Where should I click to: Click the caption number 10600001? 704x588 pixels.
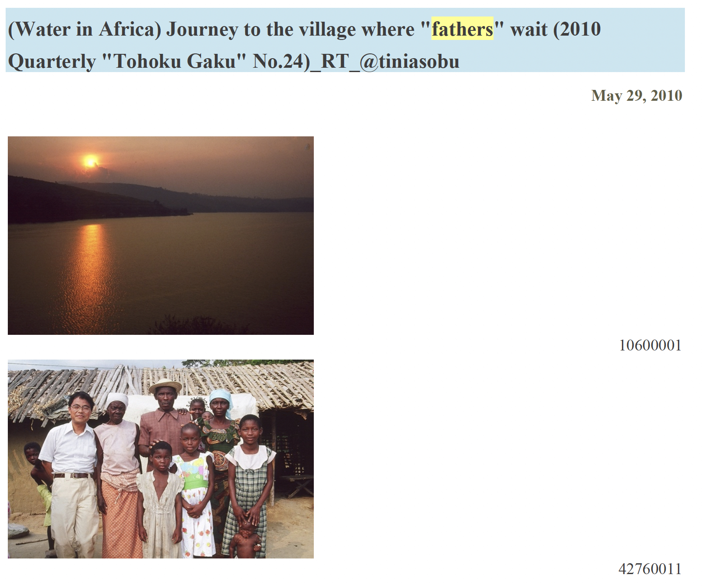(650, 346)
